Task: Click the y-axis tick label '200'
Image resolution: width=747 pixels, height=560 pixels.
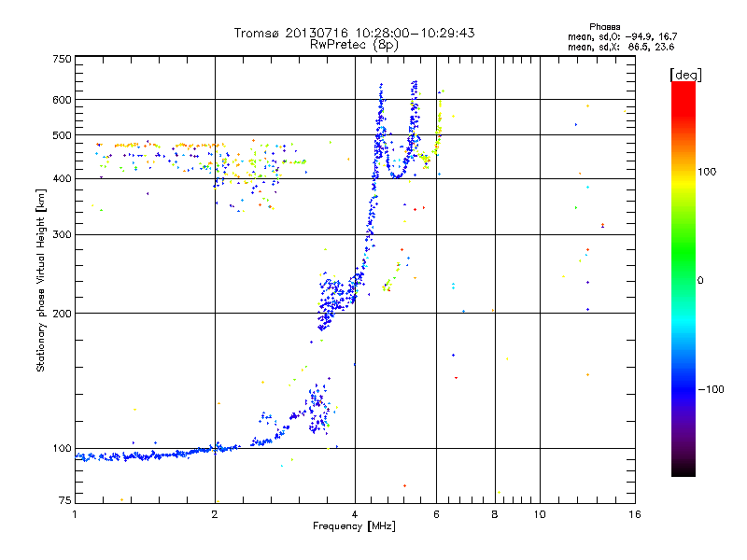Action: pos(62,314)
